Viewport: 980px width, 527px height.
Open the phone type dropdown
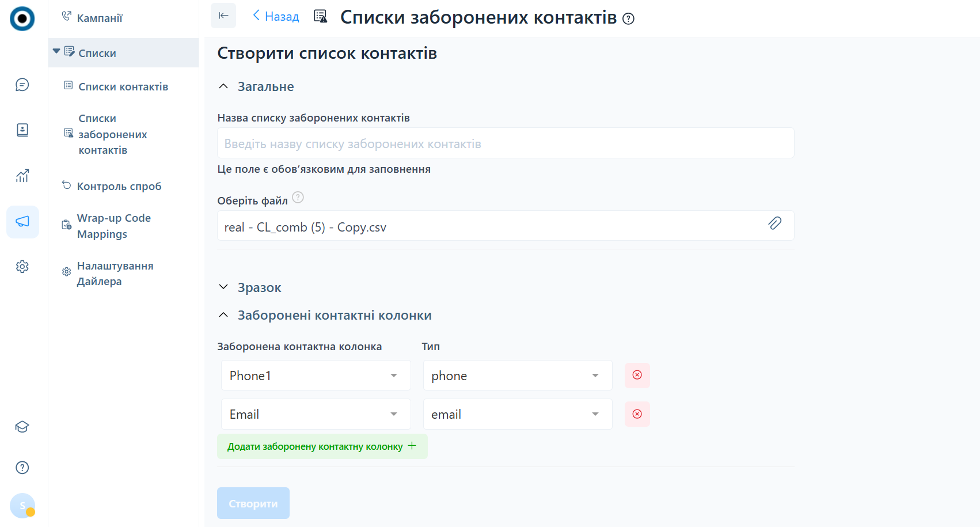517,376
